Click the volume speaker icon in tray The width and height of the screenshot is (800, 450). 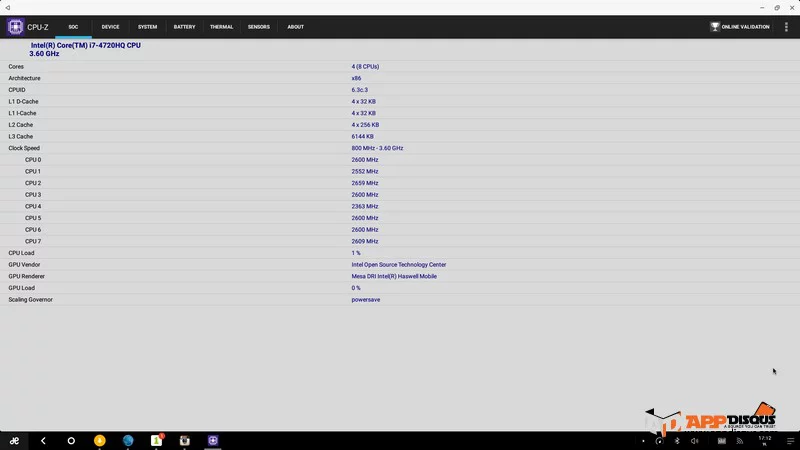(694, 441)
